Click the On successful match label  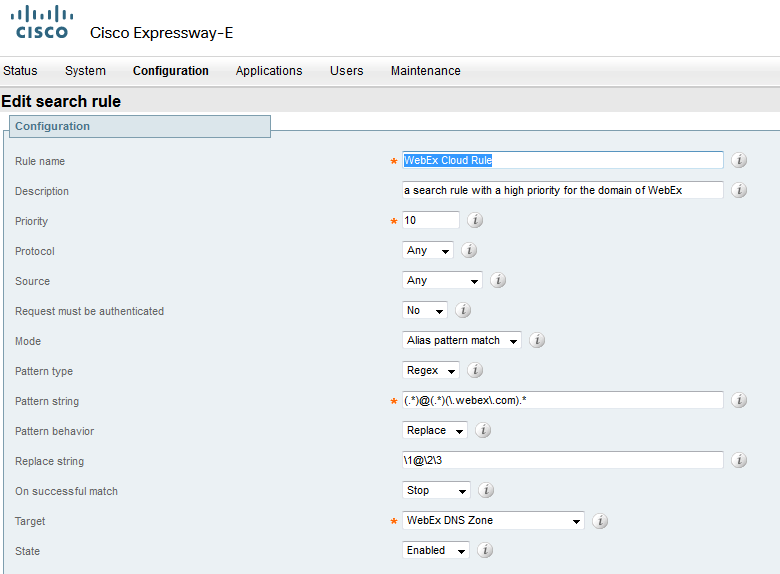pyautogui.click(x=66, y=491)
